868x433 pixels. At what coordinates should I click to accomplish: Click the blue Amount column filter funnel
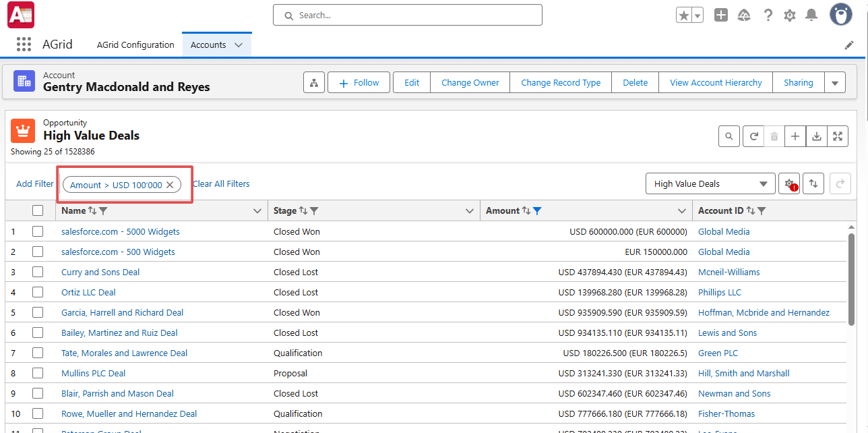[x=537, y=210]
